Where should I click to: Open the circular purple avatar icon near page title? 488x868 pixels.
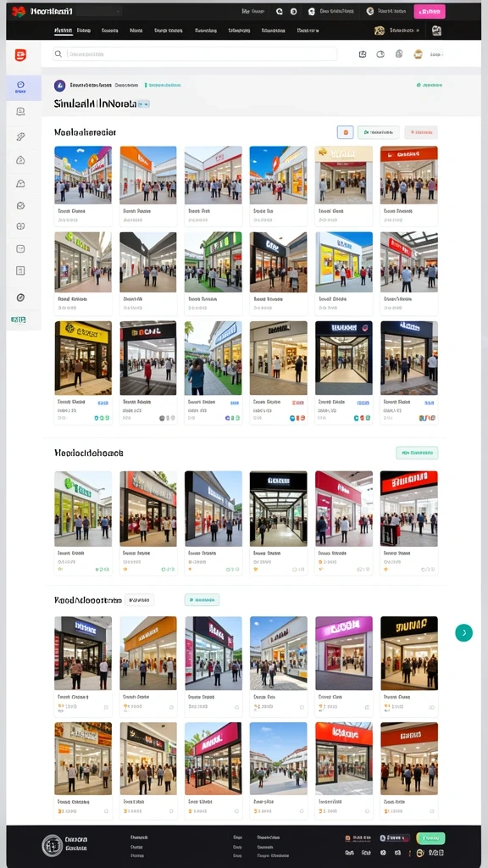coord(60,86)
